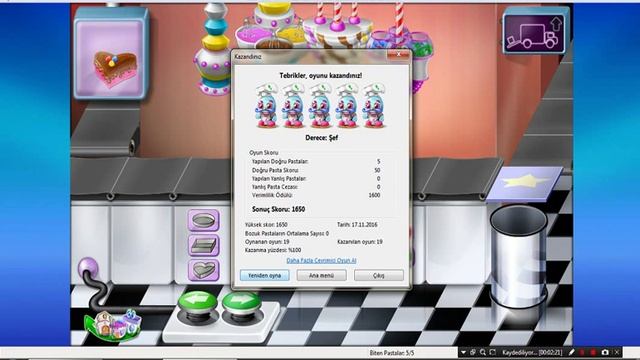The width and height of the screenshot is (640, 360).
Task: Click 'Kazanma yüzdesi: %100' text
Action: [273, 250]
